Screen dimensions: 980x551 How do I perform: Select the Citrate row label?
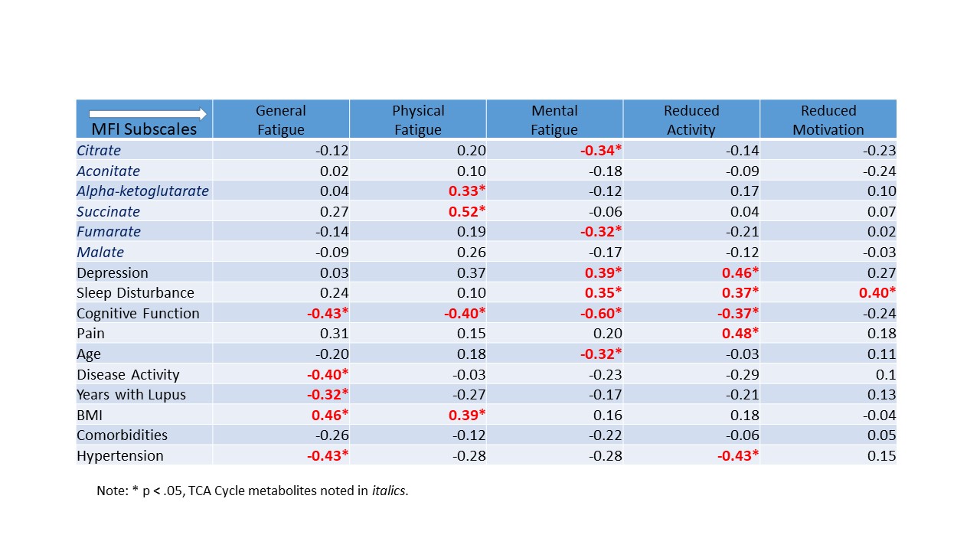(99, 151)
